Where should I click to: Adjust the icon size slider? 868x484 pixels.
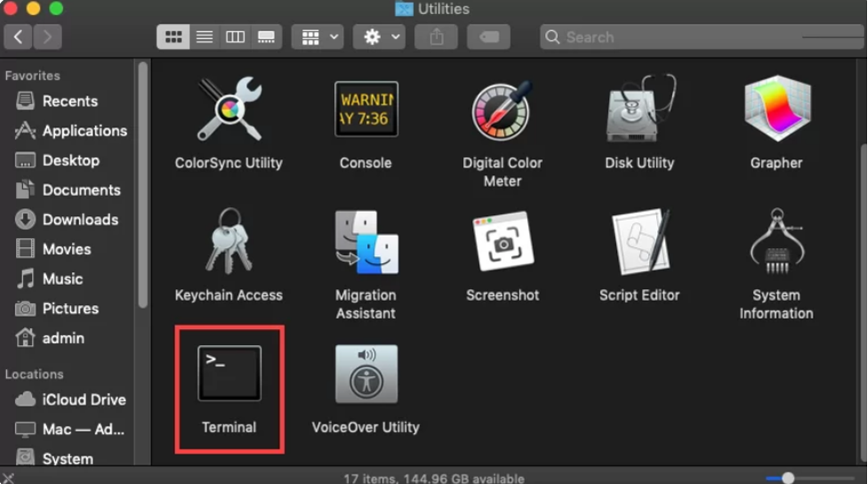tap(811, 478)
